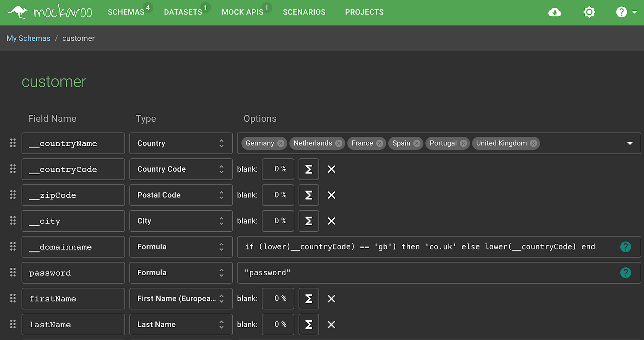Edit the __domainname field name
Screen dimensions: 644x340
73,247
